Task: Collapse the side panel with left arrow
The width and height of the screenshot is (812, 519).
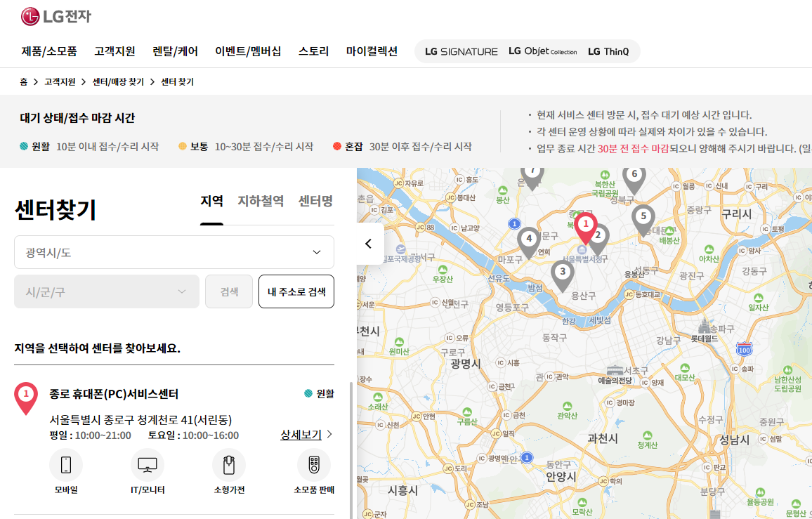Action: (369, 244)
